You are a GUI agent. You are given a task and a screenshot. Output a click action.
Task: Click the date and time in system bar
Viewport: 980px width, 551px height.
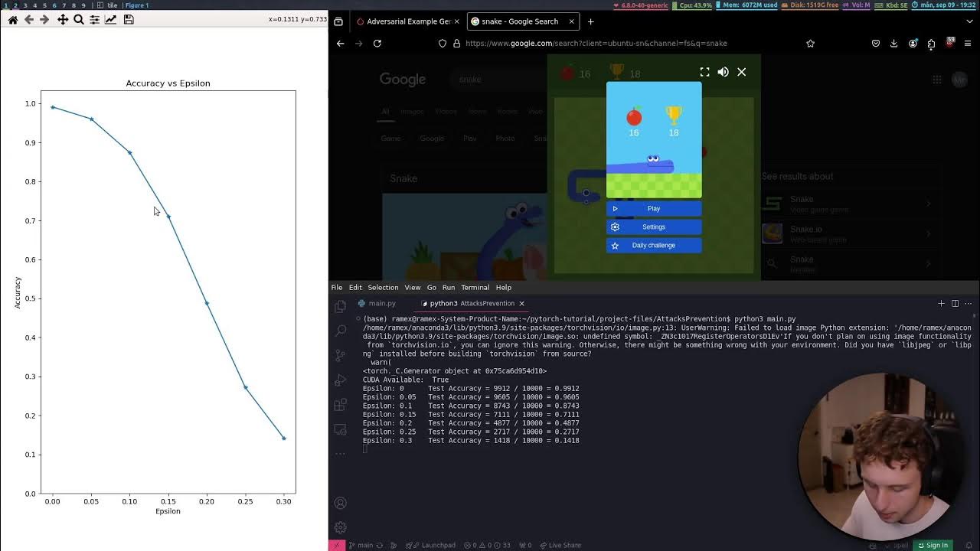click(x=945, y=5)
